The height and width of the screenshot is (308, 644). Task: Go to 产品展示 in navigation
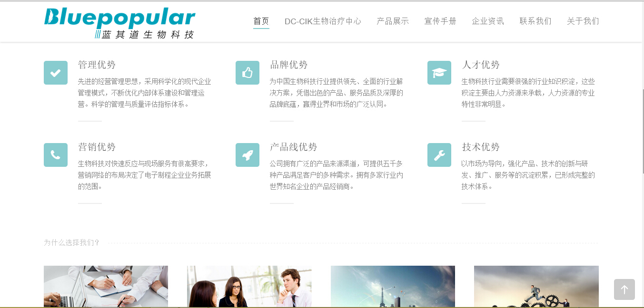pos(393,21)
